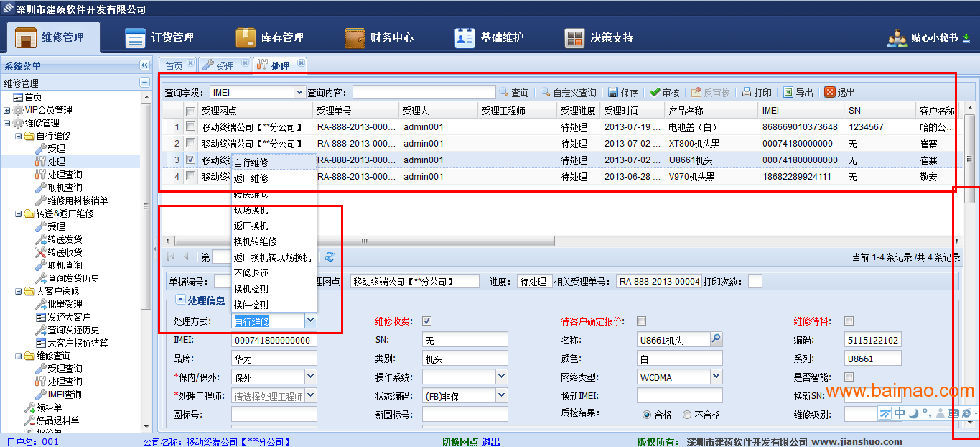Check the row 1 selection checkbox
Viewport: 980px width, 447px height.
190,126
